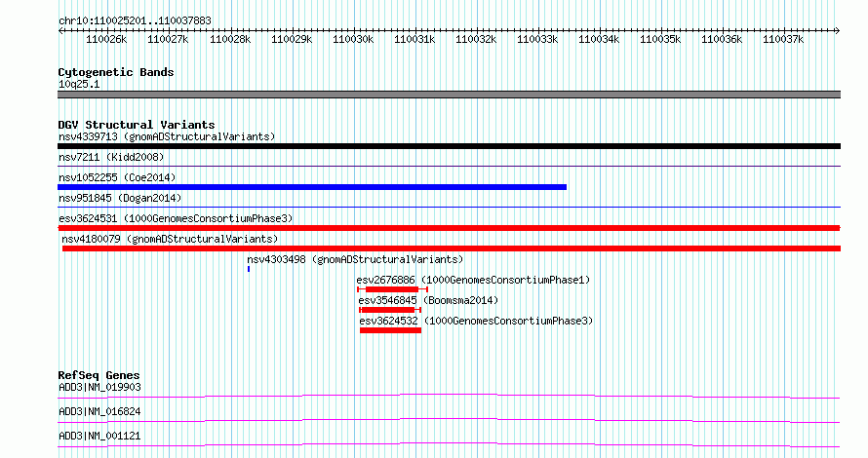Open the RefSeq Genes track heading

[x=99, y=375]
